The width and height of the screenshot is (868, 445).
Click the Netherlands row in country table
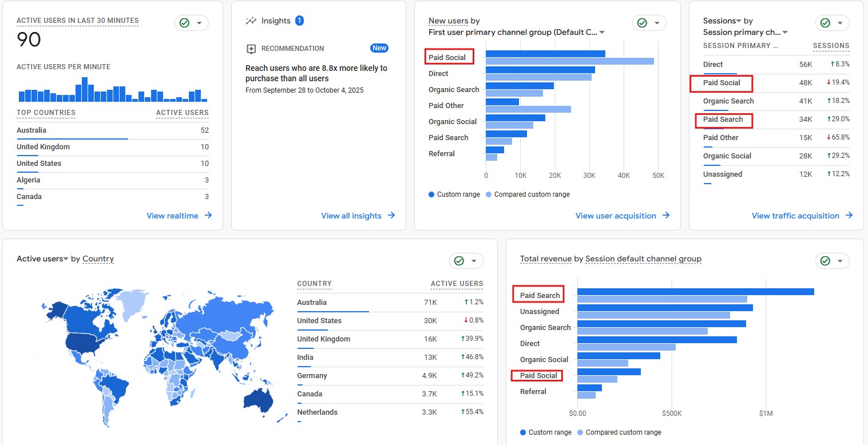pos(390,412)
